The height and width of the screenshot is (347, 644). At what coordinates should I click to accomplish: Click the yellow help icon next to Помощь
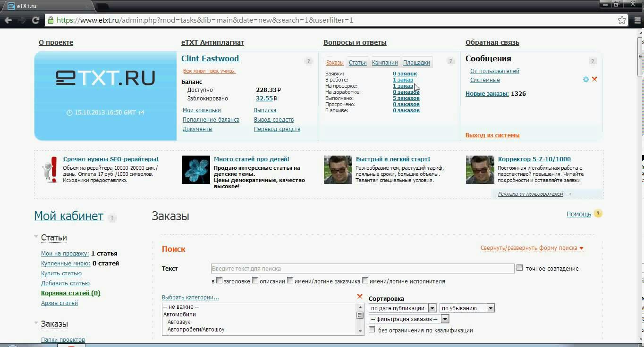pyautogui.click(x=598, y=214)
